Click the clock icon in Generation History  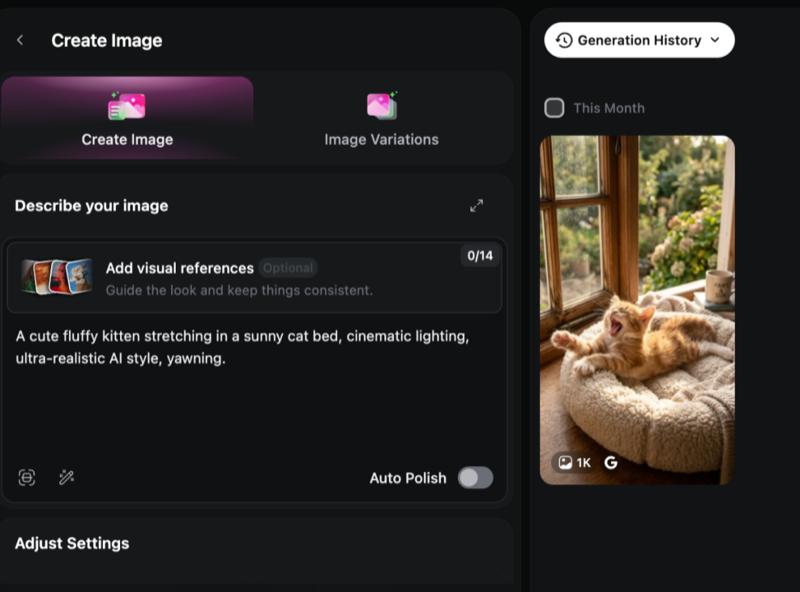click(x=564, y=40)
